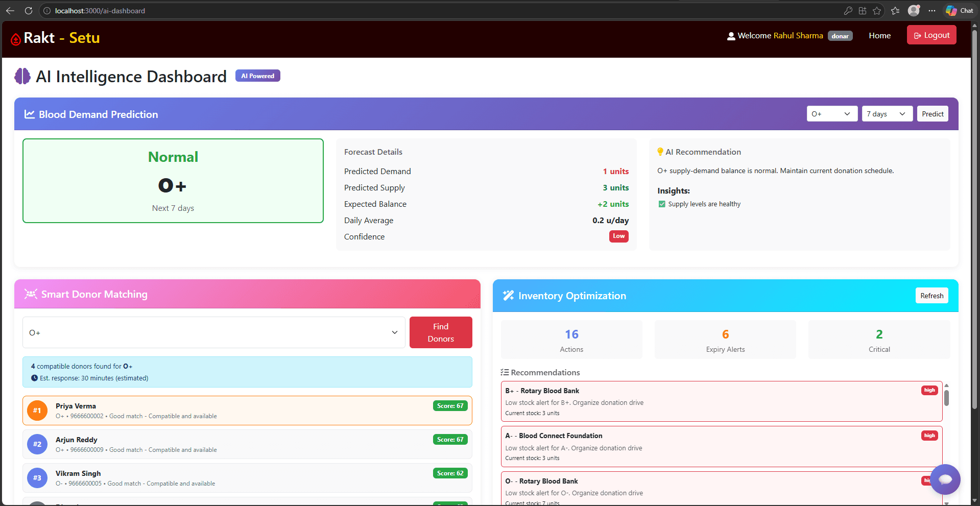Click the user profile icon beside Welcome
This screenshot has width=980, height=506.
click(x=731, y=36)
